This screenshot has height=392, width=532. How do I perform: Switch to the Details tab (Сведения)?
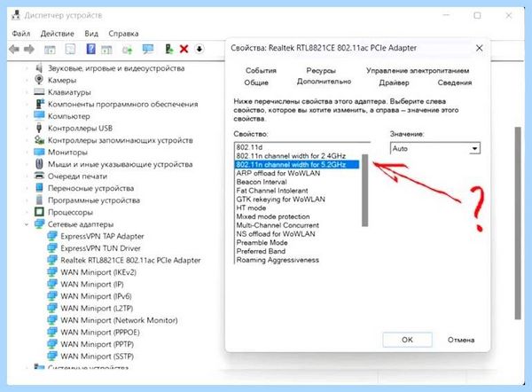(x=455, y=82)
